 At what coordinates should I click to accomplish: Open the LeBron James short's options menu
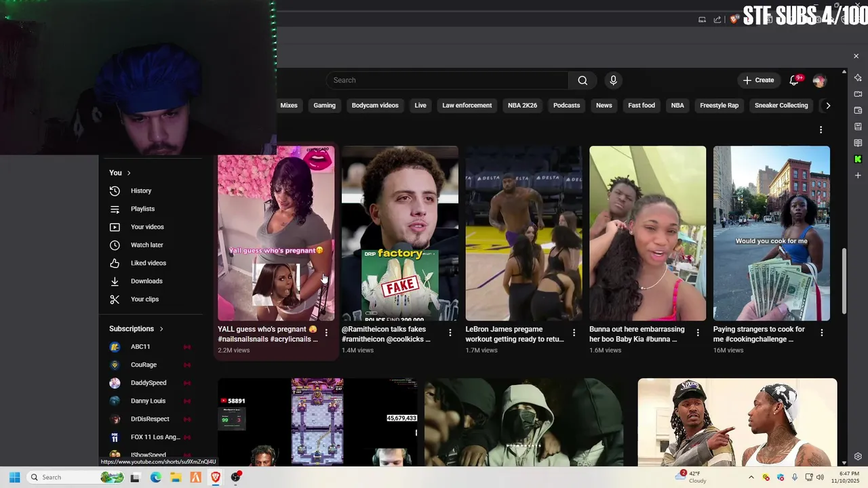574,333
